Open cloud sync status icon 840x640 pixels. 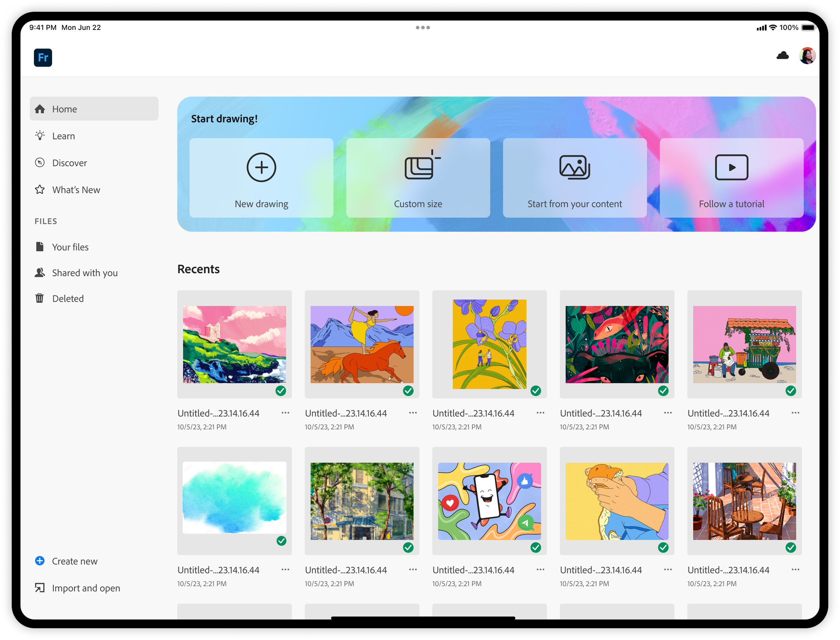tap(782, 56)
